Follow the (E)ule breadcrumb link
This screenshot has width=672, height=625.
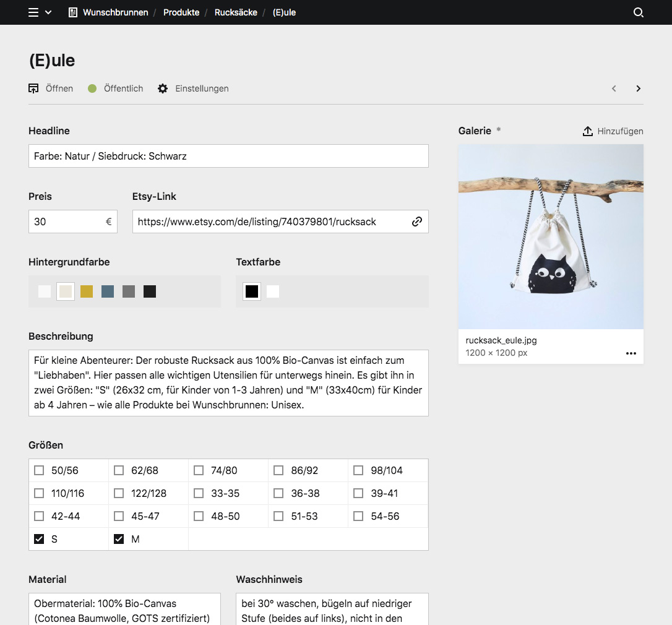click(x=284, y=12)
